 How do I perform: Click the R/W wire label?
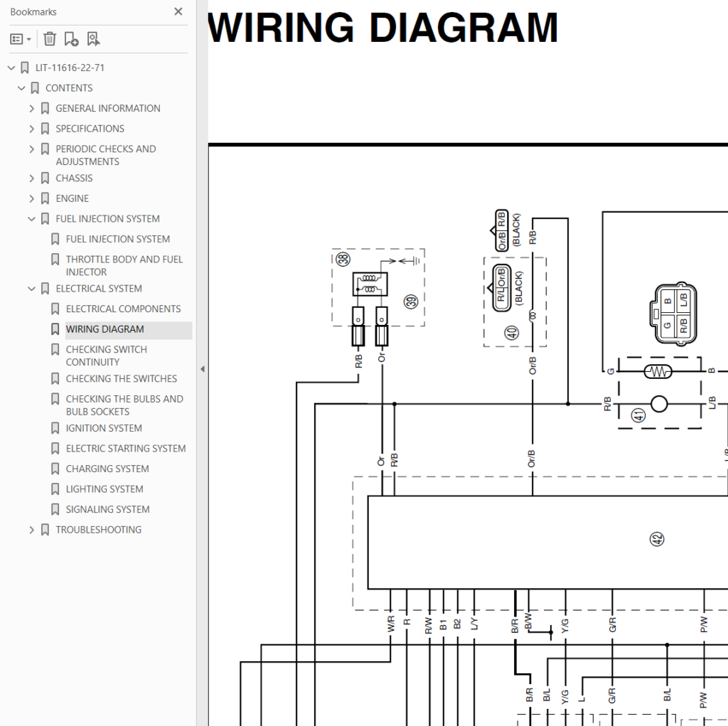click(x=429, y=625)
